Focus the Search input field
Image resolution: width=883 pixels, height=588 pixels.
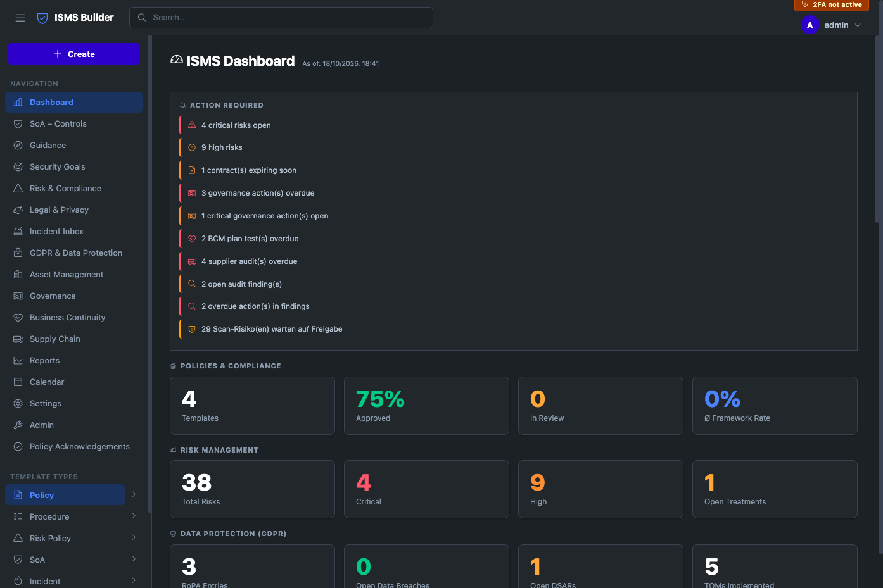pos(281,18)
